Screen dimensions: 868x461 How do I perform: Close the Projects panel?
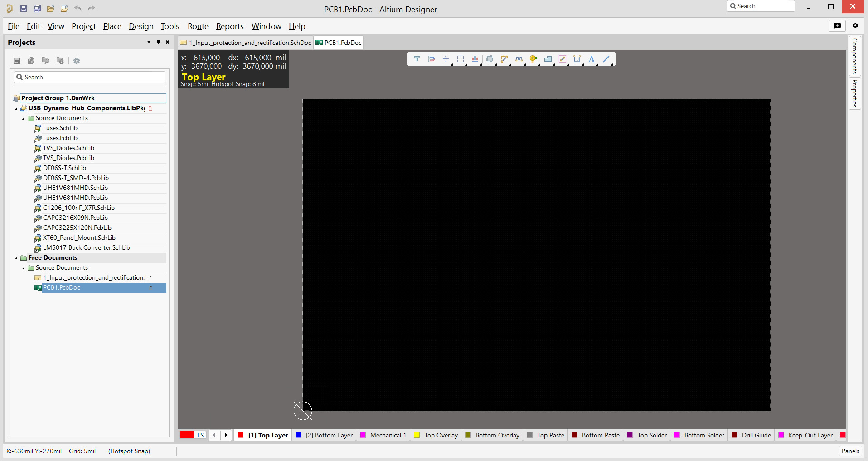167,42
